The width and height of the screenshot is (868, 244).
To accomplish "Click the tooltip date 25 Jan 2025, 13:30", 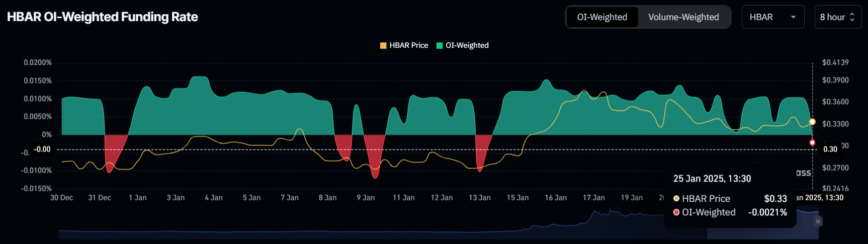I will click(712, 179).
